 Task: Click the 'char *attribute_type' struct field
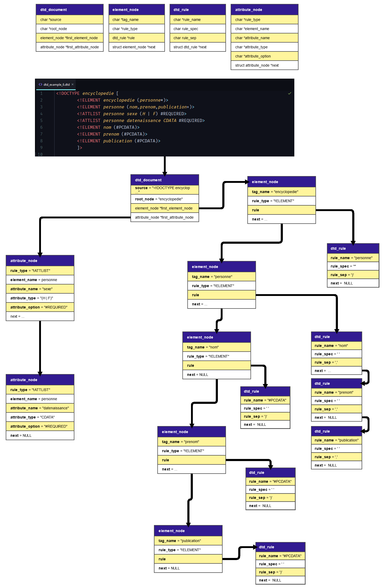(x=265, y=47)
